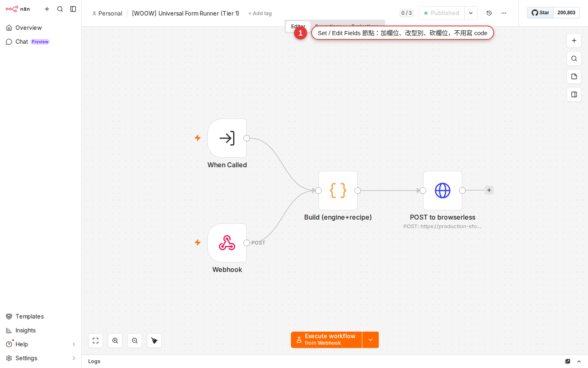Open Overview page
Screen dimensions: 588x368
point(40,28)
